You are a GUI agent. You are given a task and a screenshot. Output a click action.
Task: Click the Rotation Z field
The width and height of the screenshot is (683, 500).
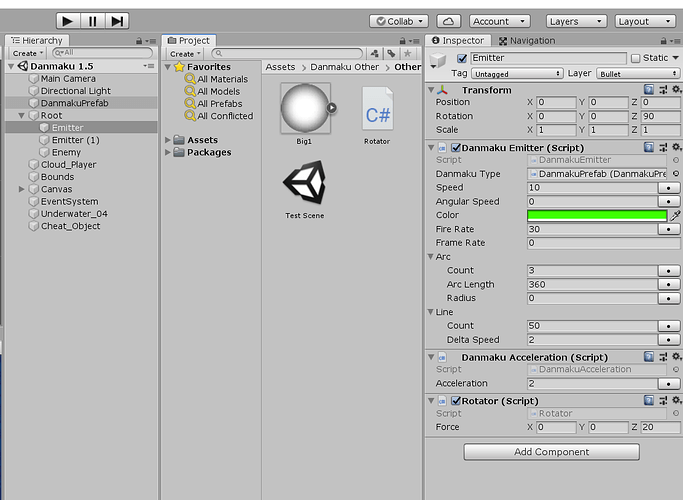point(660,116)
